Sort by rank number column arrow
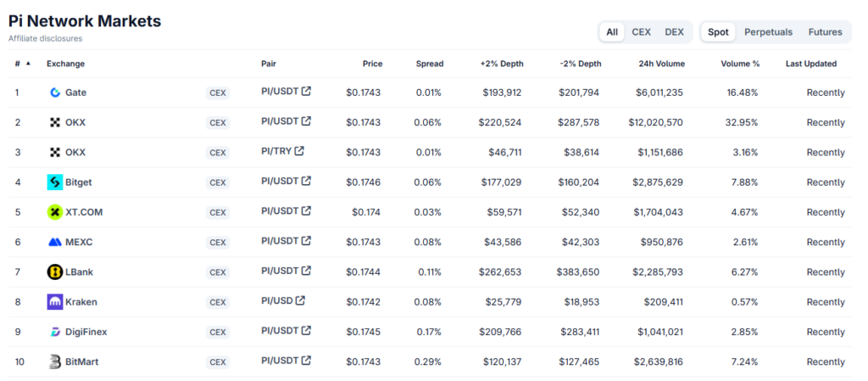 pos(28,64)
